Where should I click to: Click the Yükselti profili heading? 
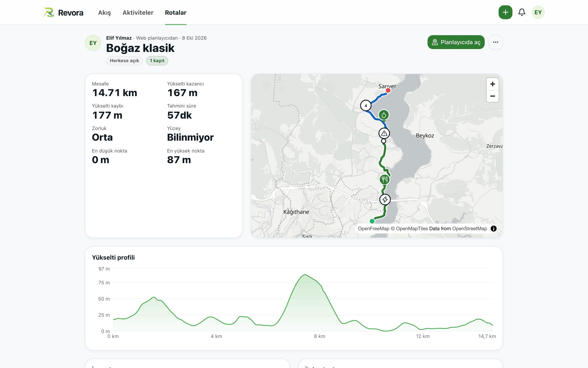113,257
